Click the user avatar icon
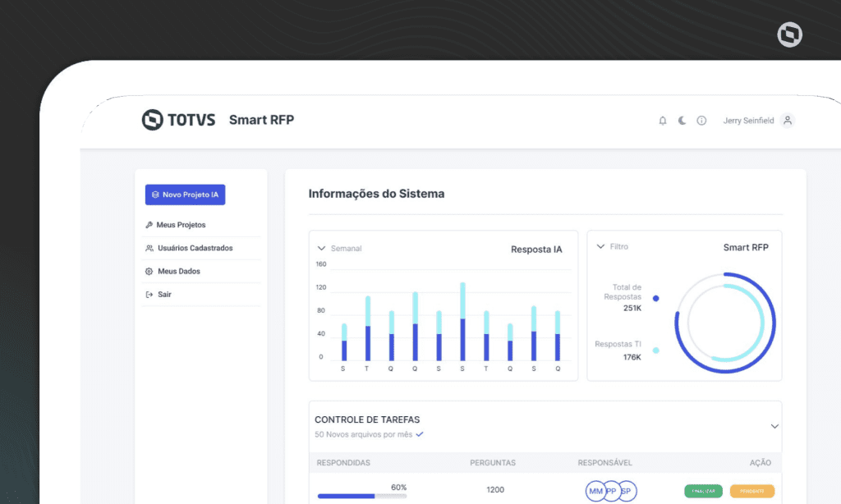 pyautogui.click(x=788, y=121)
